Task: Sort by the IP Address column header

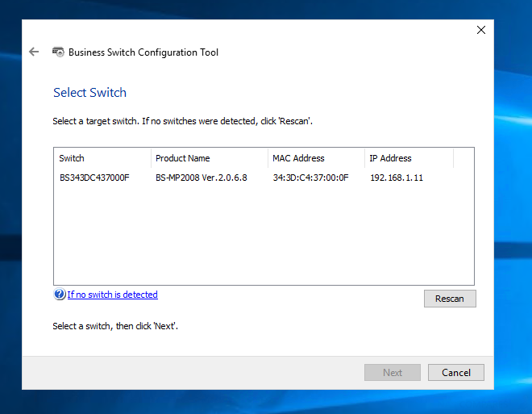Action: [409, 158]
